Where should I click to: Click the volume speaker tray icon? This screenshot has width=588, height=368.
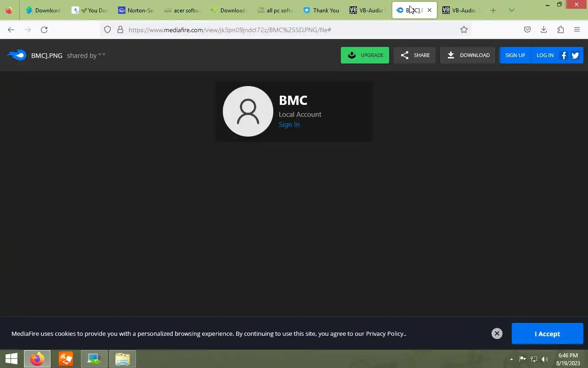(545, 359)
